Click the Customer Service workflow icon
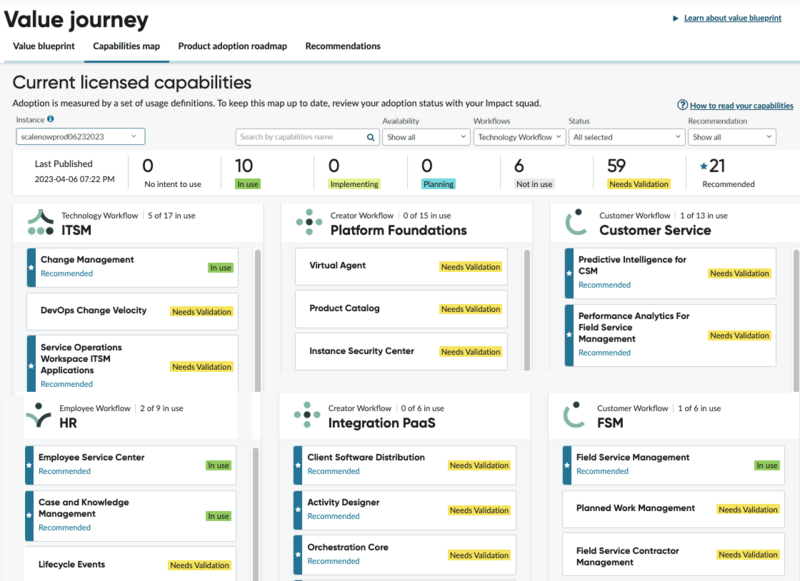Image resolution: width=800 pixels, height=581 pixels. click(x=577, y=222)
